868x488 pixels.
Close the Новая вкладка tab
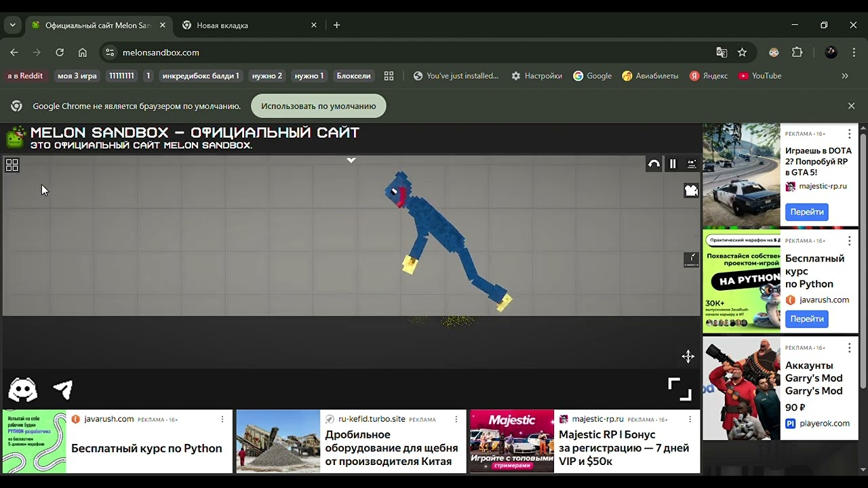314,25
